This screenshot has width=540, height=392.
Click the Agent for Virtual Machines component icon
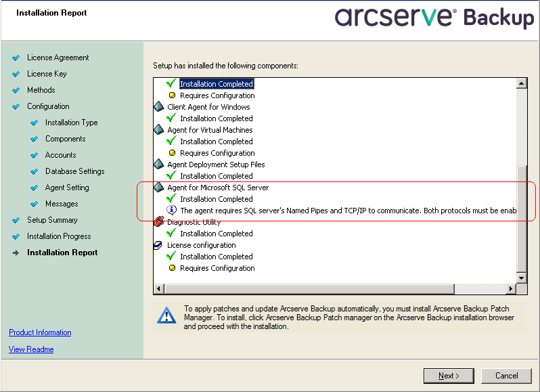tap(159, 129)
